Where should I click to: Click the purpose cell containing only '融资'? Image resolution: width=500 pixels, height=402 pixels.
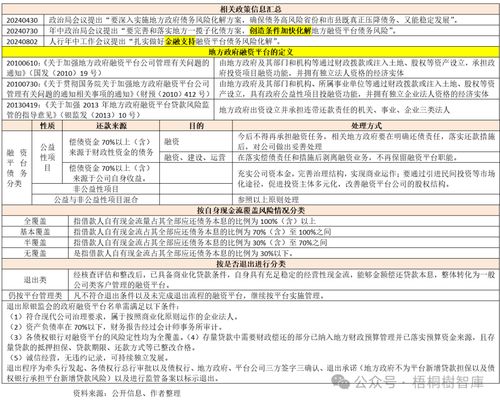click(196, 142)
